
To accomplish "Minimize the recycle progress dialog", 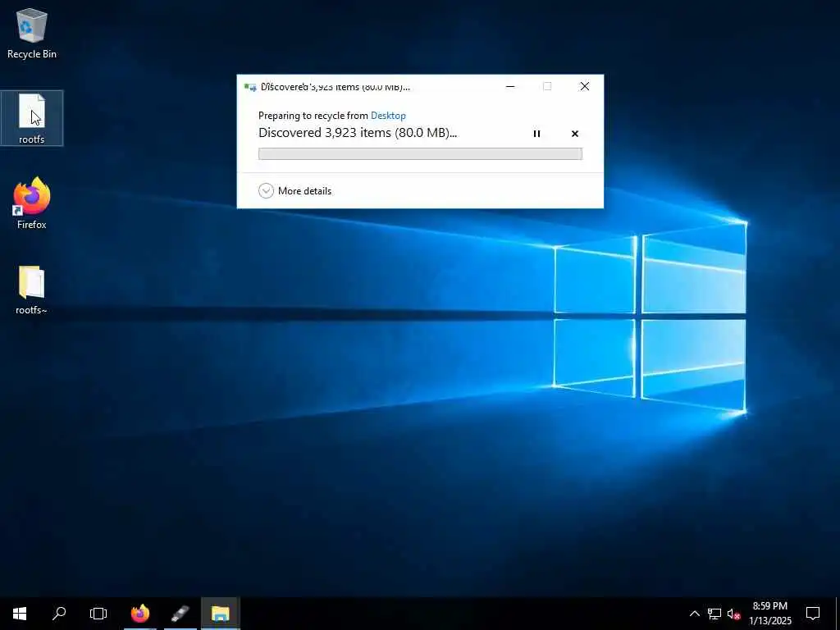I will 510,86.
